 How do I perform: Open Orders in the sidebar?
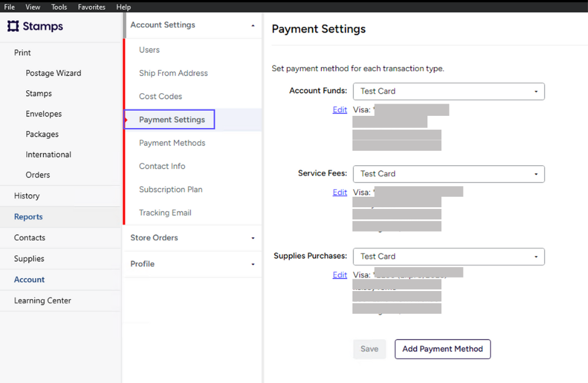tap(37, 175)
